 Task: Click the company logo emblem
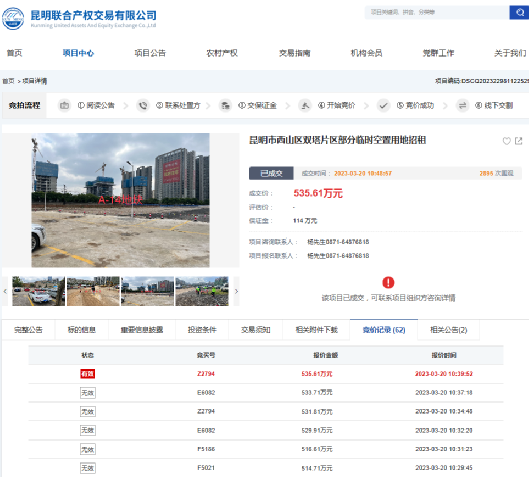(13, 19)
